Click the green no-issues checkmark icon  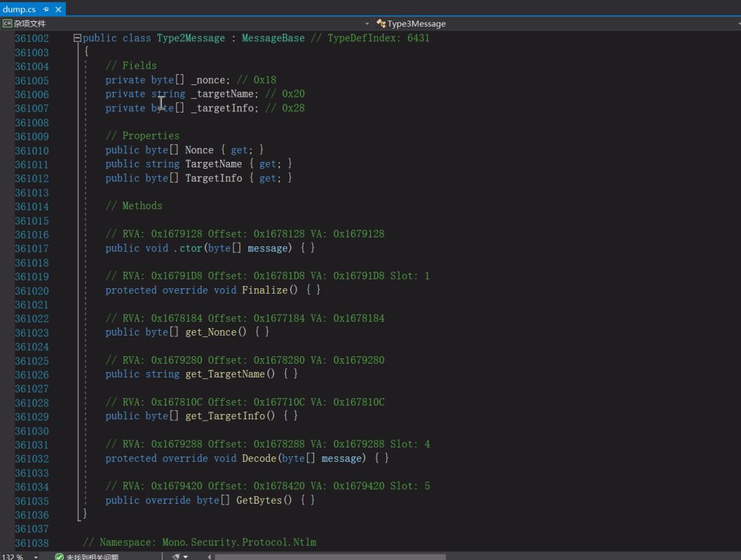click(59, 557)
